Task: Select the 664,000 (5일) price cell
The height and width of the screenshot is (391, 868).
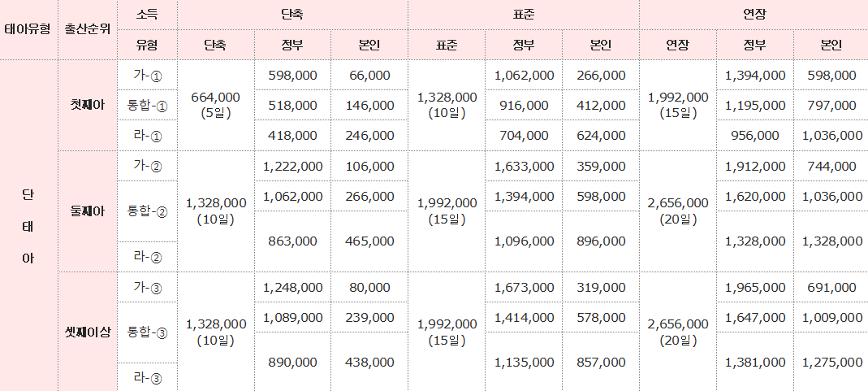Action: 215,105
